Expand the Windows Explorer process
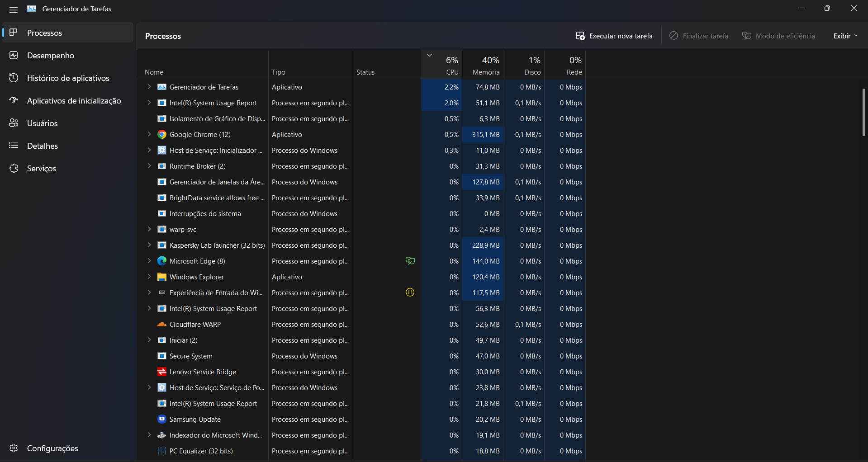This screenshot has height=462, width=868. (149, 277)
